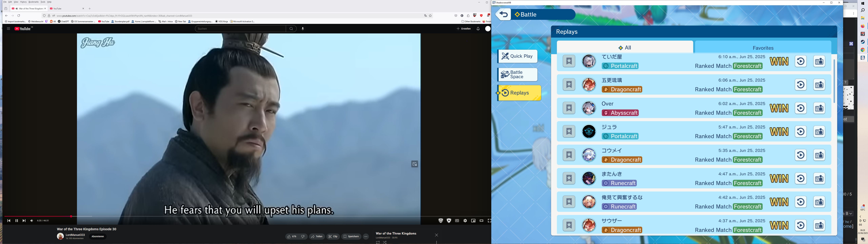Open match details for Over replay
Viewport: 868px width, 244px height.
click(819, 108)
